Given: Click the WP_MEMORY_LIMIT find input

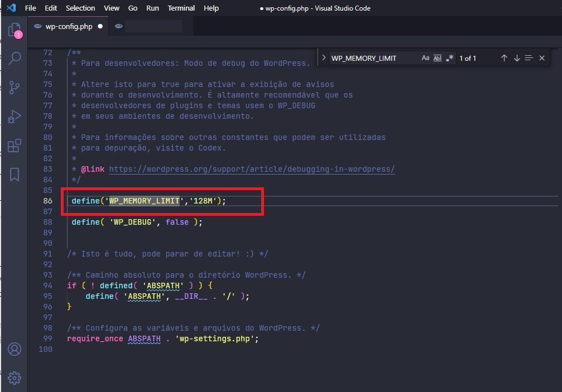Looking at the screenshot, I should point(374,58).
